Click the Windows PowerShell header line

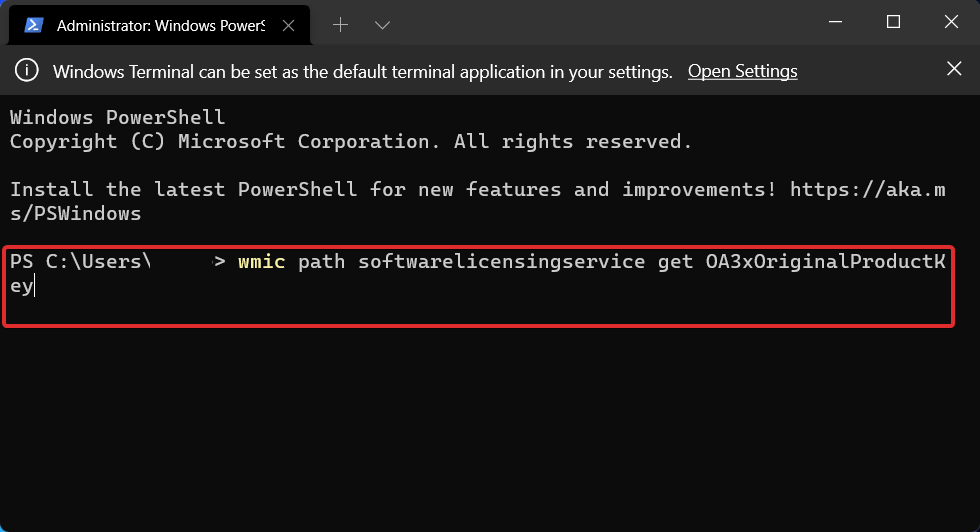(x=117, y=117)
